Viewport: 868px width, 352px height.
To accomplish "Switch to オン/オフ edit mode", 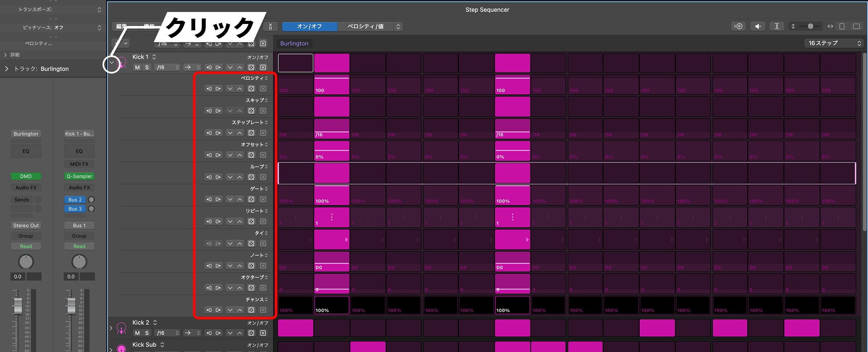I will (309, 26).
